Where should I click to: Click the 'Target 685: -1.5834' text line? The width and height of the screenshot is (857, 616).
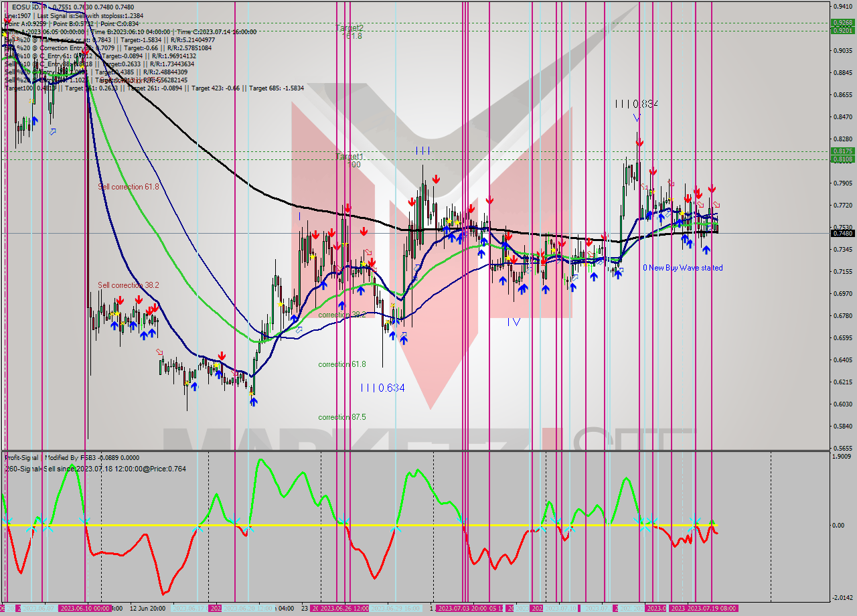pyautogui.click(x=276, y=88)
